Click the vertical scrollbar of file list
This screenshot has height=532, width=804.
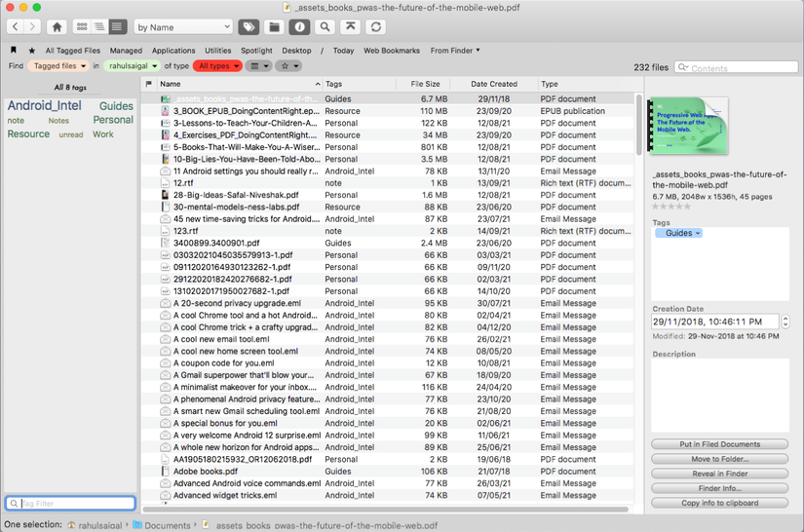(x=639, y=124)
